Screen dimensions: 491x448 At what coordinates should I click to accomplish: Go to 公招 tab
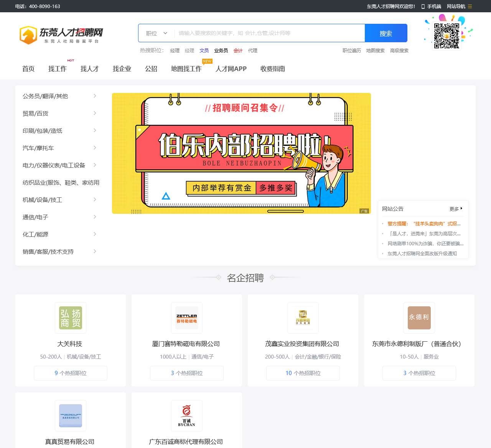pyautogui.click(x=151, y=69)
